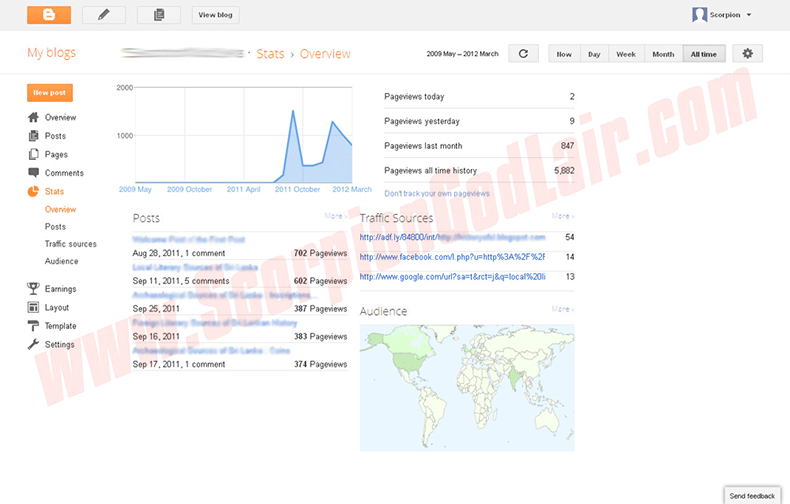Click the Stats breadcrumb link
The width and height of the screenshot is (790, 504).
click(271, 54)
